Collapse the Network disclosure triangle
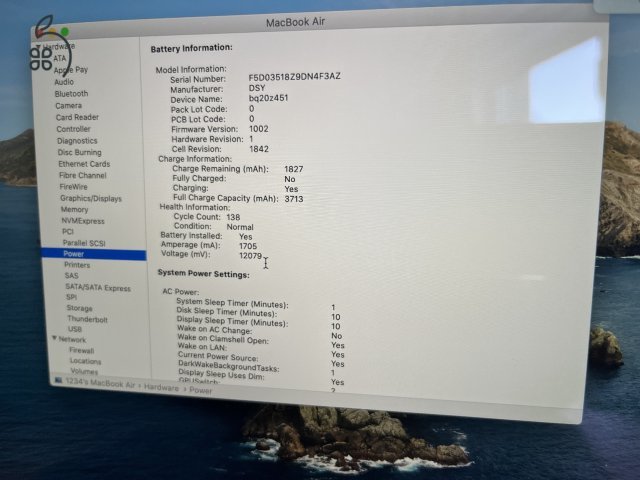640x480 pixels. point(54,338)
